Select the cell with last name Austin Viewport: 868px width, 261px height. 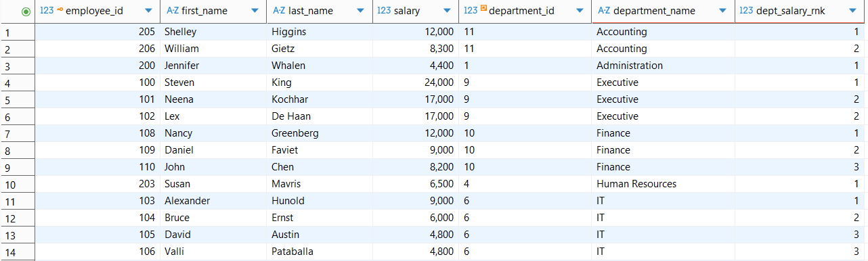point(319,235)
